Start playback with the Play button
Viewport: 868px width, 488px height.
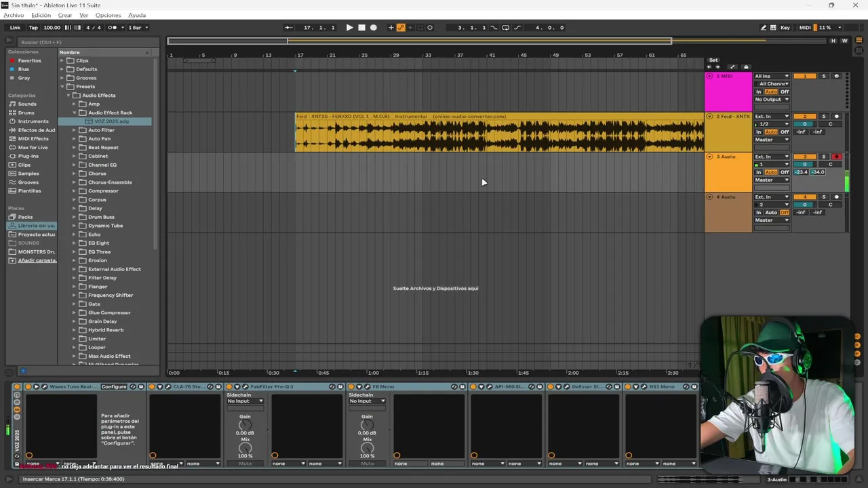349,28
